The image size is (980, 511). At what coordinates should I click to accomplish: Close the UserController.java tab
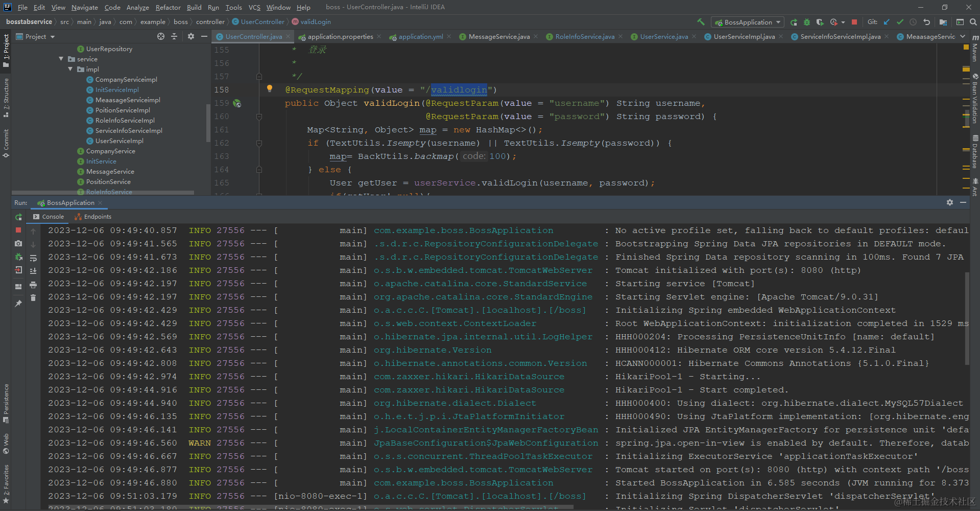coord(288,36)
